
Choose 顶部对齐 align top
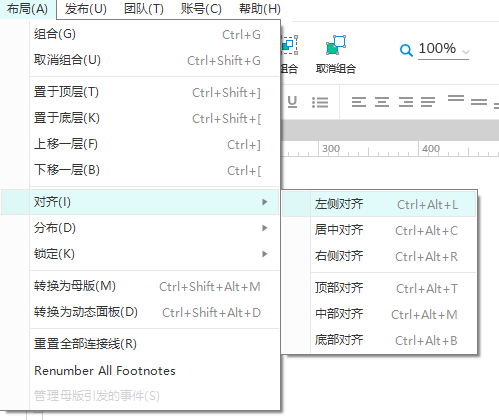(379, 288)
